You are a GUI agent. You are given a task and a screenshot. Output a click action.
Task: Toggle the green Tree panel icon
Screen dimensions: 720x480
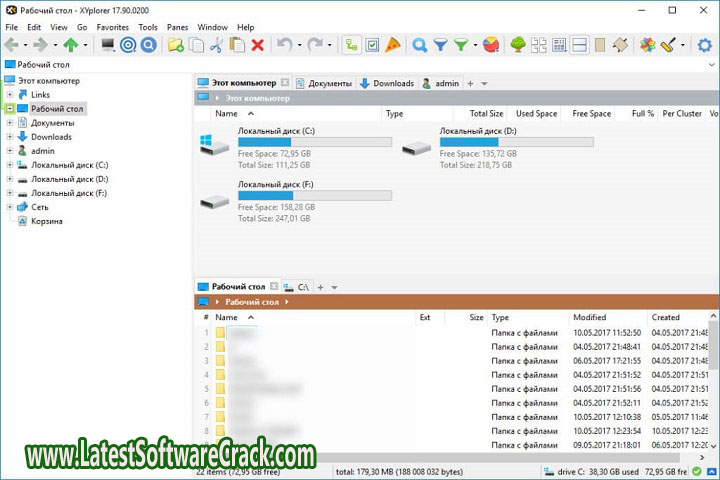[x=518, y=45]
